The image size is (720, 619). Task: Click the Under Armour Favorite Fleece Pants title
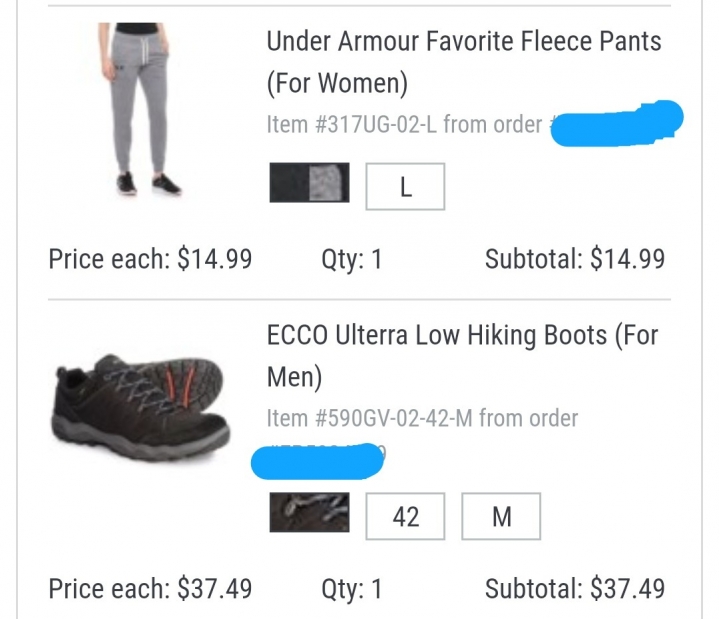click(x=464, y=62)
